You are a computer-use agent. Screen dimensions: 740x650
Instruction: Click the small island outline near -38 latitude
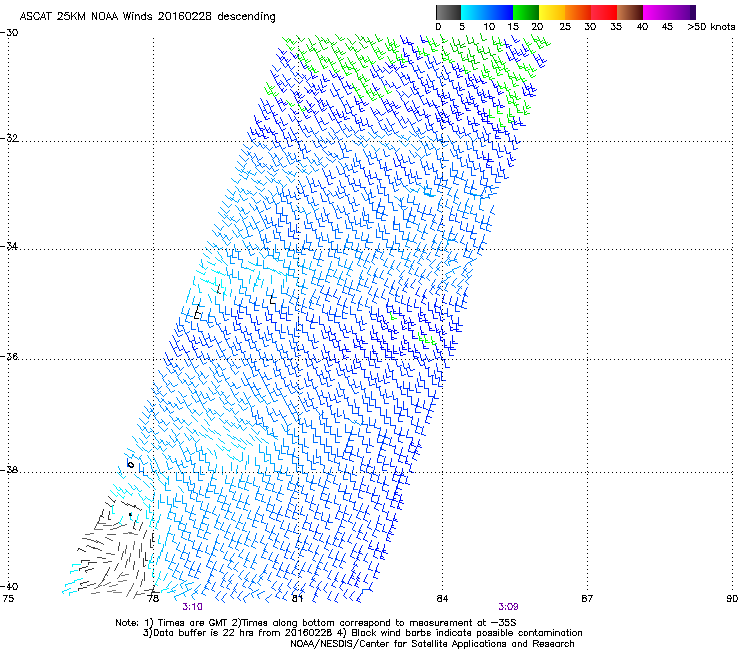pyautogui.click(x=131, y=465)
